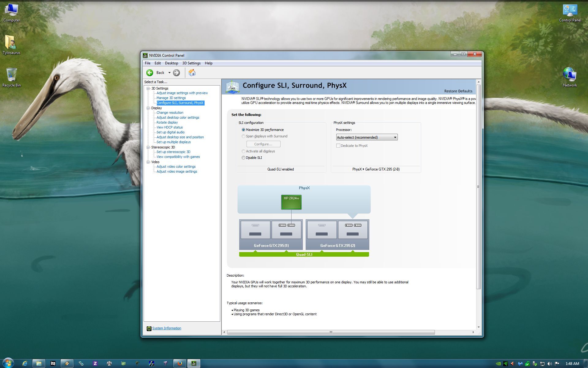The image size is (588, 368).
Task: Click the System Information icon
Action: [x=149, y=328]
